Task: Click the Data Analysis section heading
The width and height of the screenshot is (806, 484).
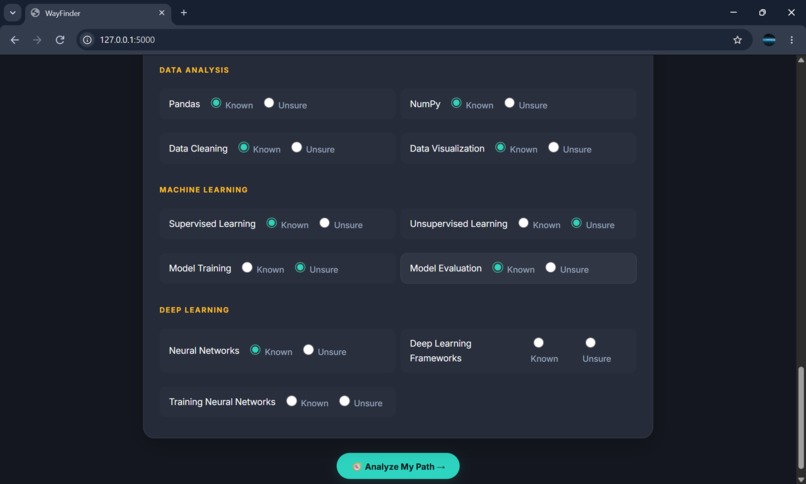Action: pyautogui.click(x=194, y=70)
